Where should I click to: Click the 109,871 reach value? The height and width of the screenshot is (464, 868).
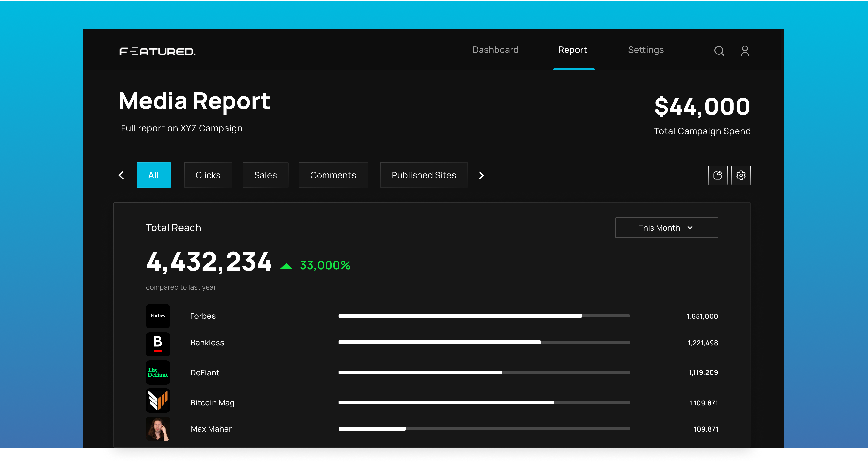coord(706,429)
